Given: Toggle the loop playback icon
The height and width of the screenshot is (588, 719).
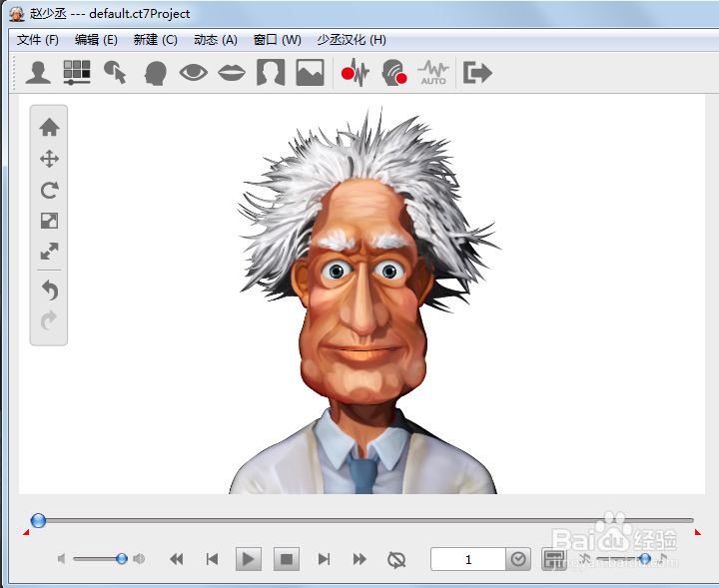Looking at the screenshot, I should 396,560.
